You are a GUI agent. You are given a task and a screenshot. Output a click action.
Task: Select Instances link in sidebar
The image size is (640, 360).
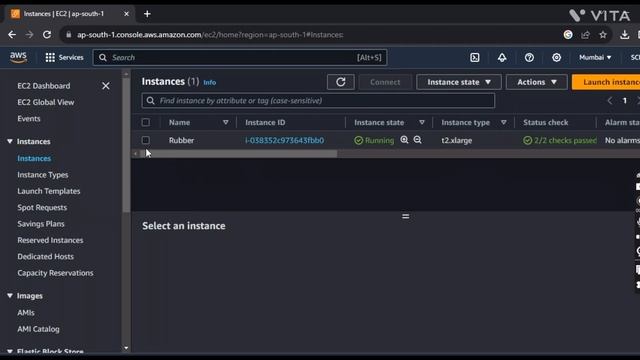pos(34,158)
